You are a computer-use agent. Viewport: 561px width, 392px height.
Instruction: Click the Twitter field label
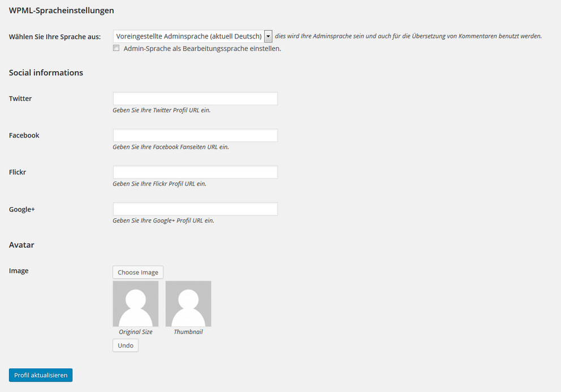tap(20, 98)
